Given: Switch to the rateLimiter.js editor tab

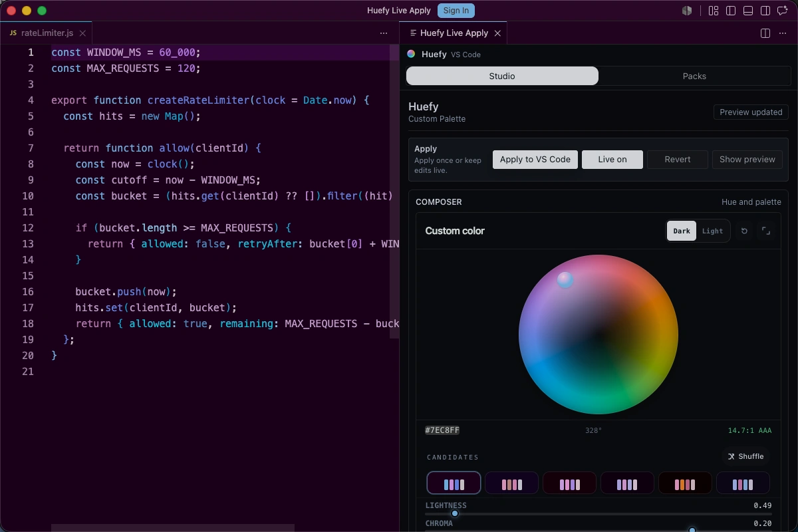Looking at the screenshot, I should point(46,33).
